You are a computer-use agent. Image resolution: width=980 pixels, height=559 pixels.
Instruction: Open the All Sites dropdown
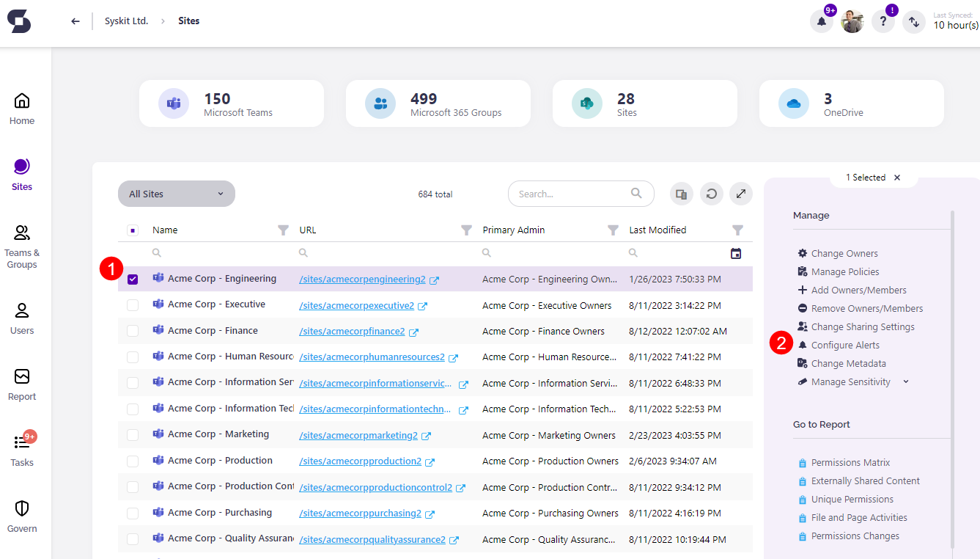coord(176,193)
